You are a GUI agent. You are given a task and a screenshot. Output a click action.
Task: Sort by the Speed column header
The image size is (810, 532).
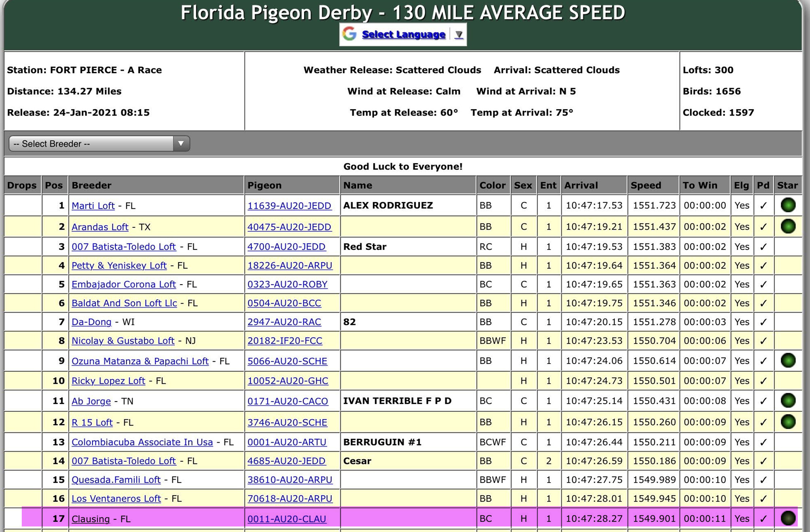coord(645,185)
